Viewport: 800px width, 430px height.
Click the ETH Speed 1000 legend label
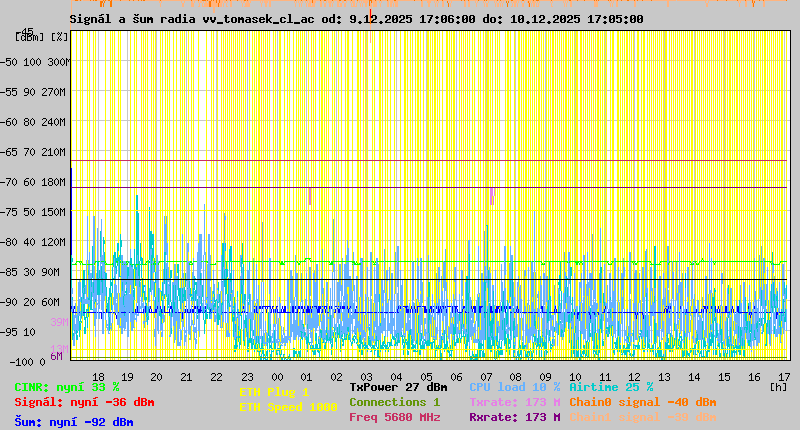(x=286, y=407)
